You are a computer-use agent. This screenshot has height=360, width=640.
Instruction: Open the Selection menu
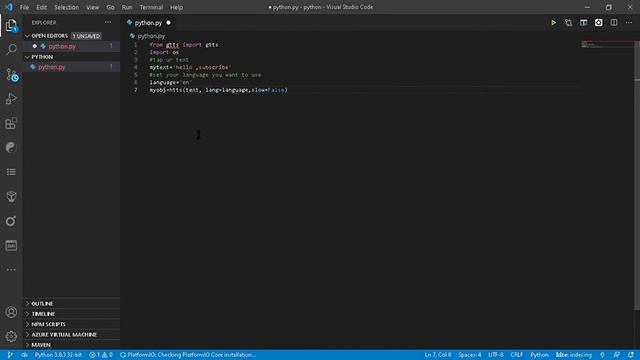point(66,7)
